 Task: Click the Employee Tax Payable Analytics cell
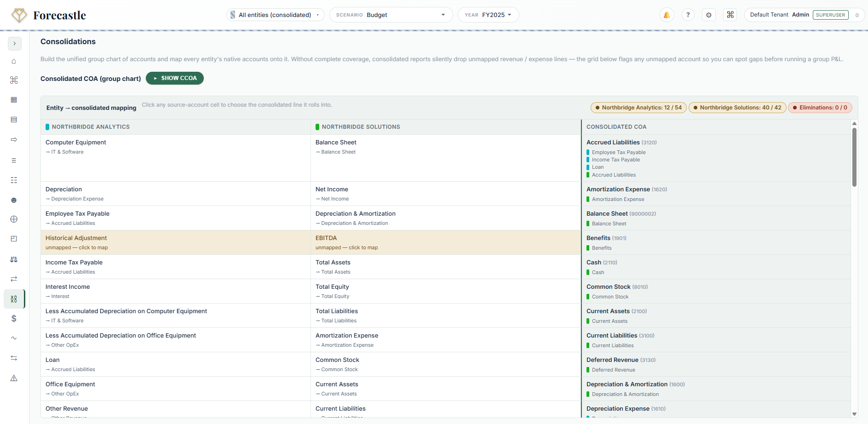(176, 218)
